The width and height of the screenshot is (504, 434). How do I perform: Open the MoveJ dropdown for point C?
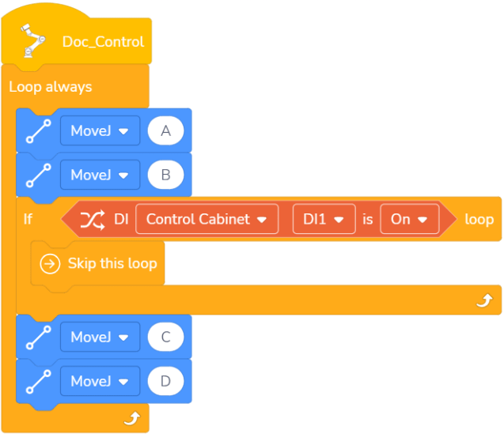click(x=100, y=337)
